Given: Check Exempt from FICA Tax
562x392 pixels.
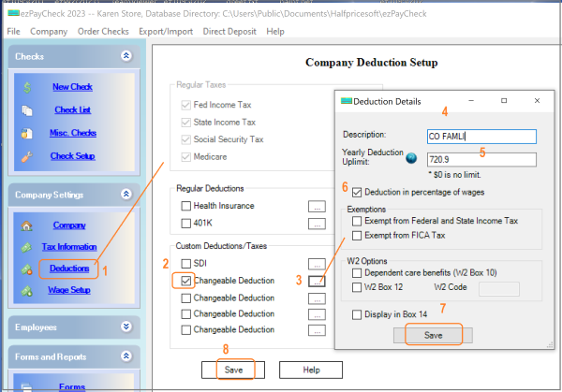Looking at the screenshot, I should pos(357,235).
